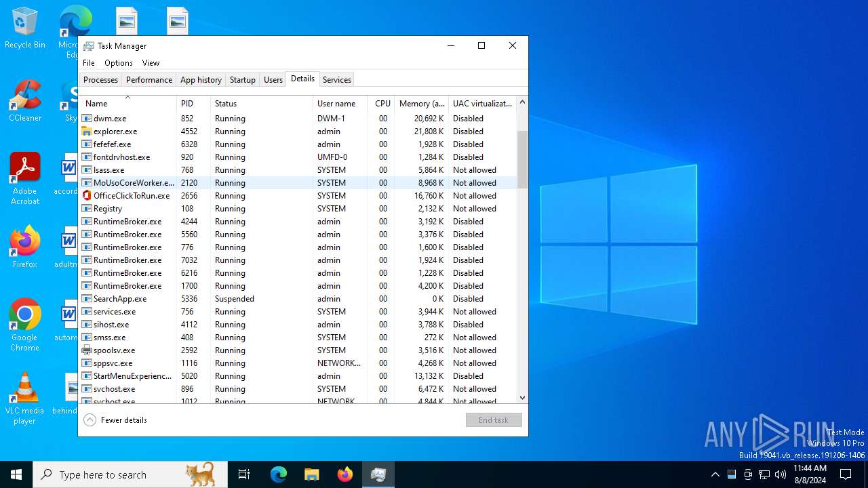Click the dwm.exe process icon

point(87,119)
